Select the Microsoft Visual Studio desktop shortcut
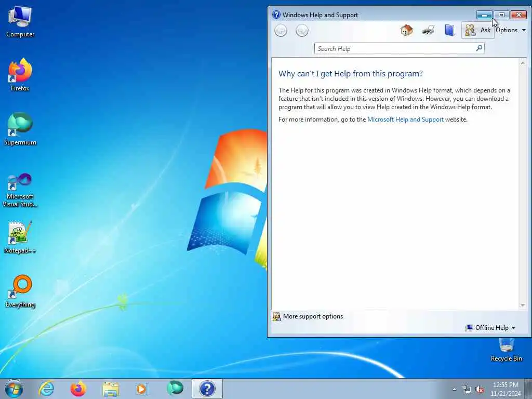 [x=20, y=190]
